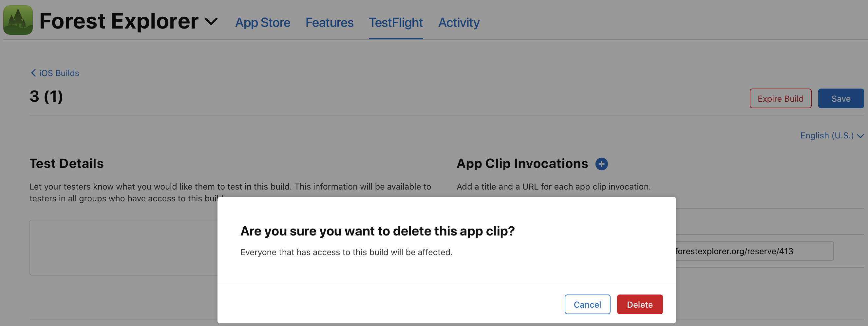Screen dimensions: 868x326
Task: Open App Clip Invocations with the plus icon
Action: coord(602,164)
